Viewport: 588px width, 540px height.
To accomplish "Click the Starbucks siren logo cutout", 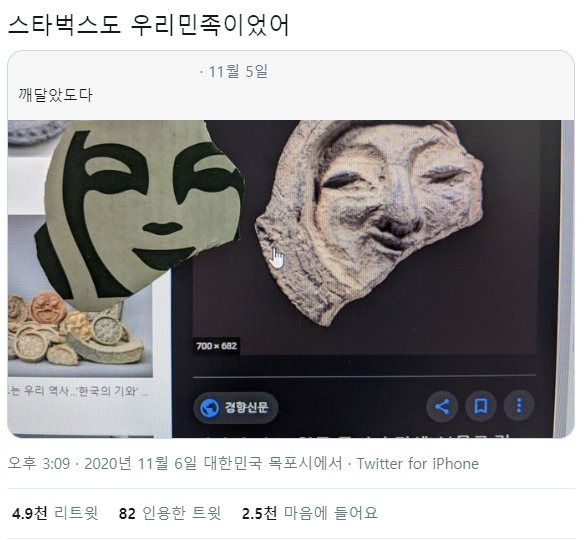I will click(141, 210).
